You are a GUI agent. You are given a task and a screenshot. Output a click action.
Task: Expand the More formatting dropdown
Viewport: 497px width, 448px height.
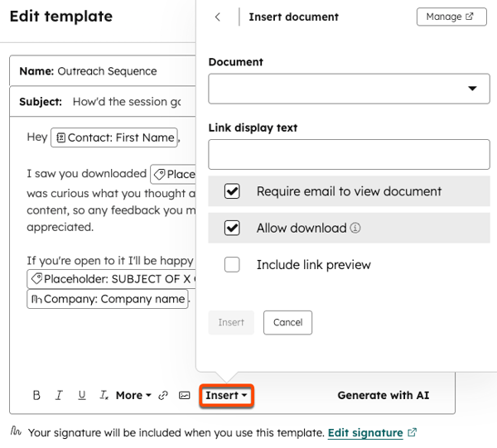[133, 396]
